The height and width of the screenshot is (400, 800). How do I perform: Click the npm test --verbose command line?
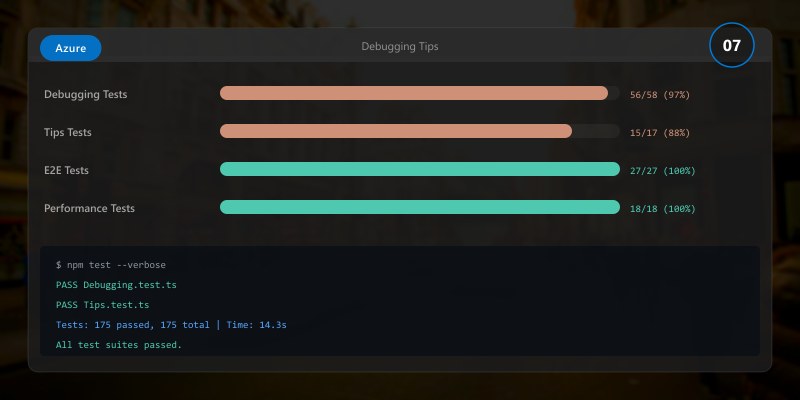(111, 265)
